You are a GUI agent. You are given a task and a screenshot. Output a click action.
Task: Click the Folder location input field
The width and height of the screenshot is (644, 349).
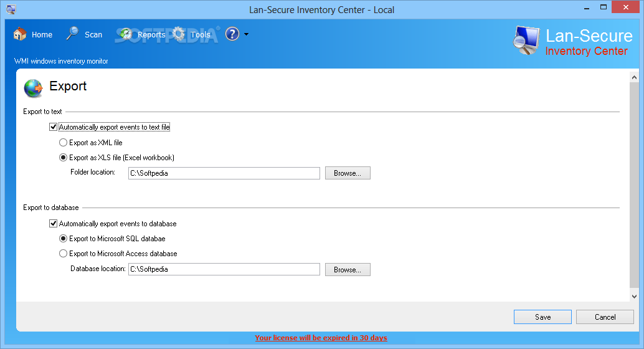[224, 173]
